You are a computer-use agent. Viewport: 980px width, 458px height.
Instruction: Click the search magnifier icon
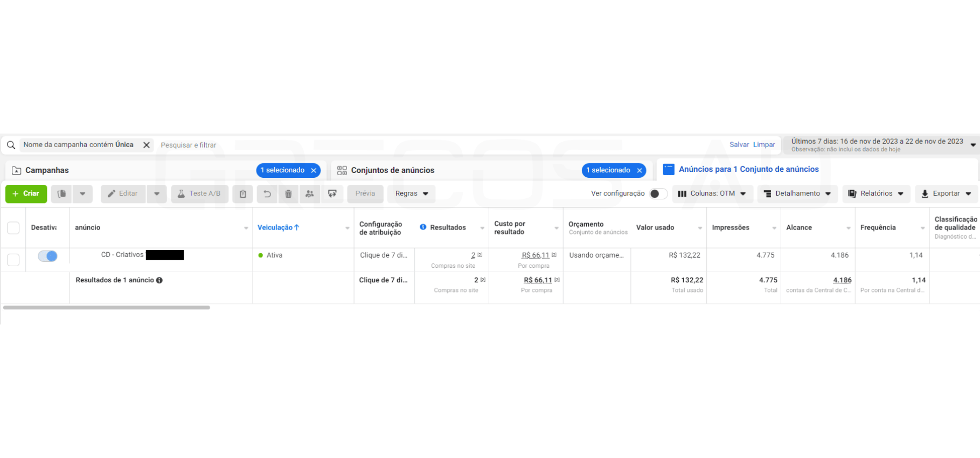11,145
